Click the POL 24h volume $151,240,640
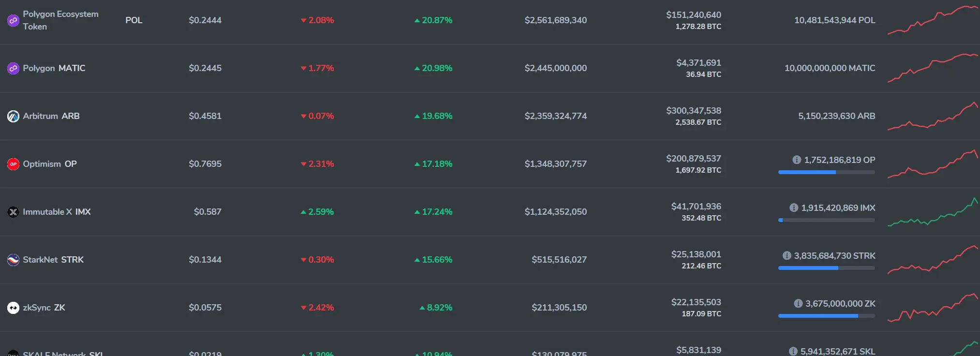This screenshot has width=980, height=356. [694, 15]
